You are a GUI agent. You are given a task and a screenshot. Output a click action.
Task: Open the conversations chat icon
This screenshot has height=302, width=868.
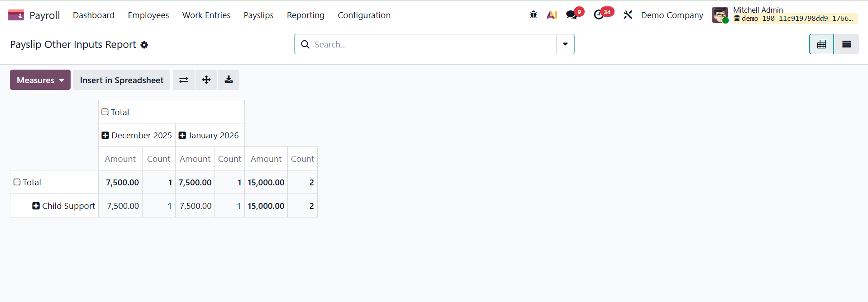click(x=572, y=15)
